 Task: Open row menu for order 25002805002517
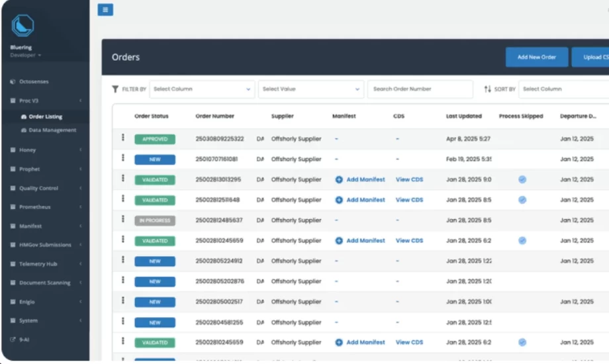coord(123,300)
